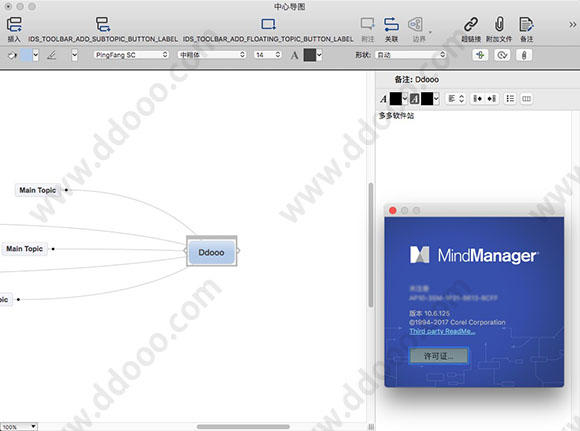This screenshot has width=580, height=431.
Task: Select the middle Main Topic node
Action: [24, 249]
